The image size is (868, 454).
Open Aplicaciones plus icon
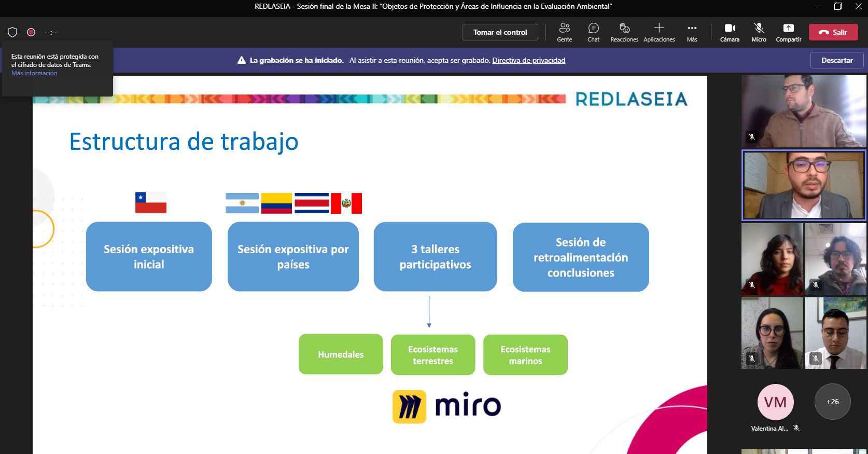coord(659,32)
